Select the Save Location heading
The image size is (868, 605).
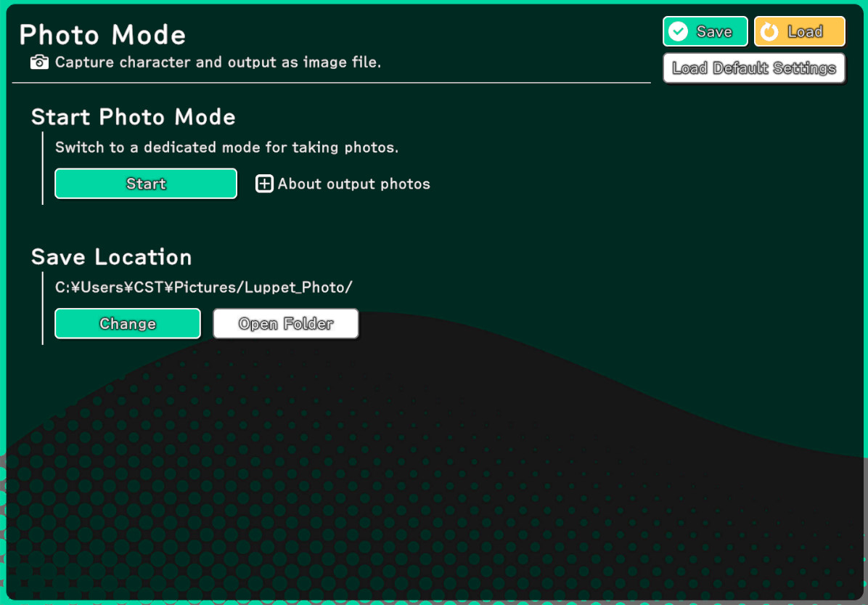(112, 257)
